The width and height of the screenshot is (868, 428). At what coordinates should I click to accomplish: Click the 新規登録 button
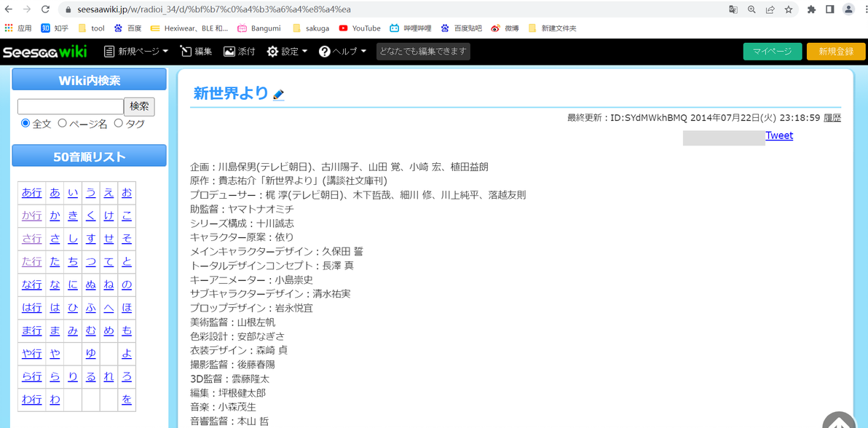pos(836,52)
